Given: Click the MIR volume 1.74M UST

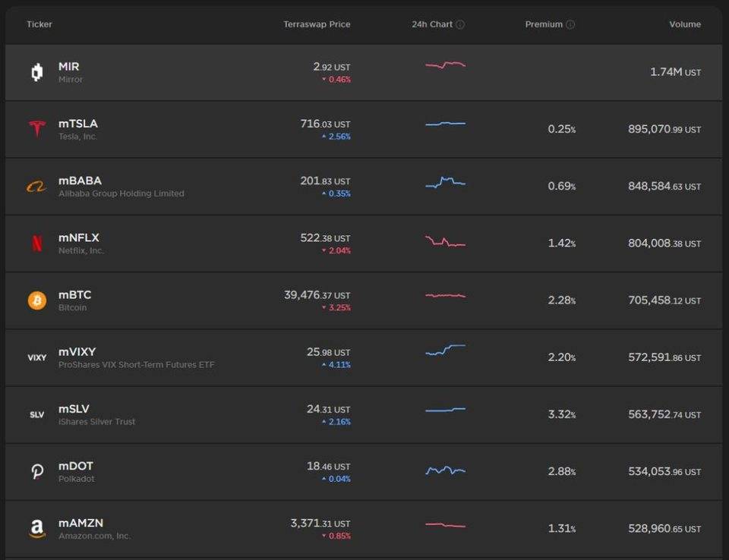Looking at the screenshot, I should click(675, 71).
